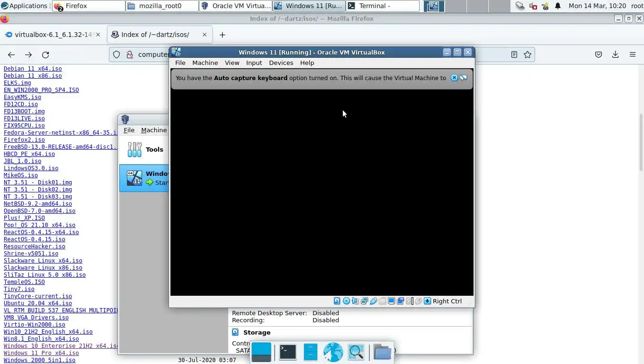Open Pocket save icon in Firefox toolbar
Viewport: 644px width, 364px height.
599,55
